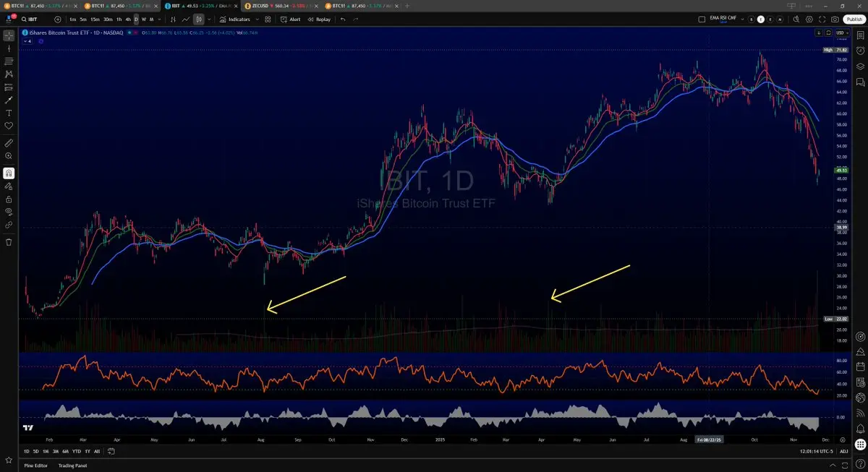This screenshot has height=472, width=868.
Task: Switch to the first BTC1! browser tab
Action: click(39, 5)
